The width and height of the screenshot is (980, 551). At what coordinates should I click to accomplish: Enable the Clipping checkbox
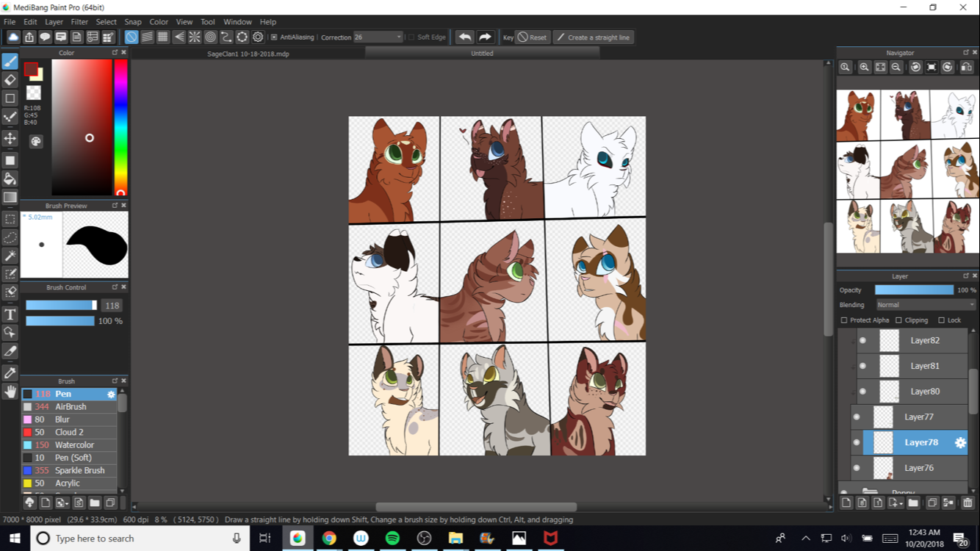[x=898, y=320]
